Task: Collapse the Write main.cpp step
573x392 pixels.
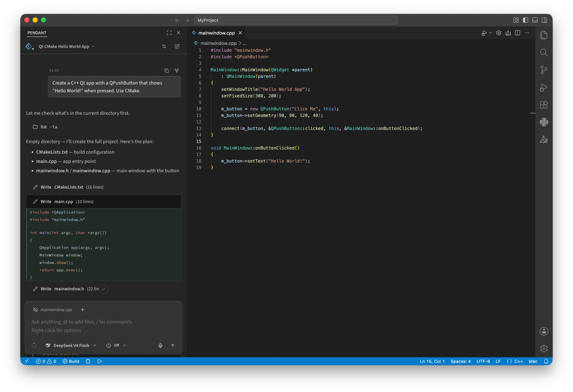Action: point(104,202)
